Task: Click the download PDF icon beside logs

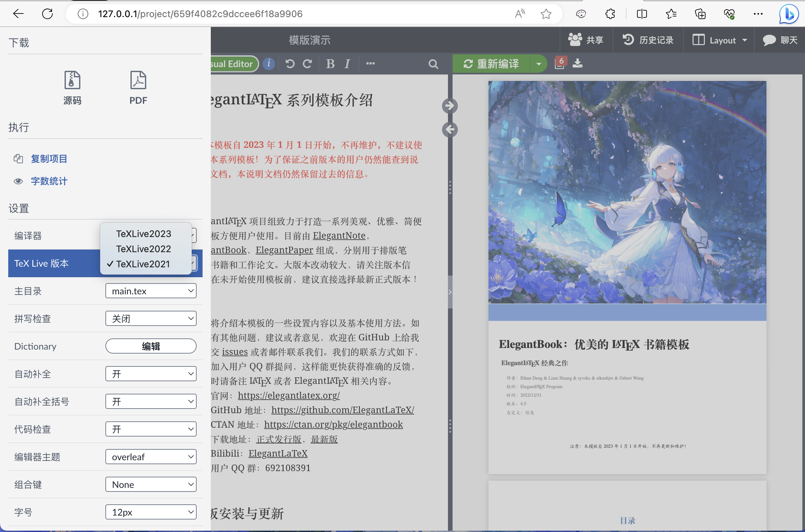Action: [x=577, y=63]
